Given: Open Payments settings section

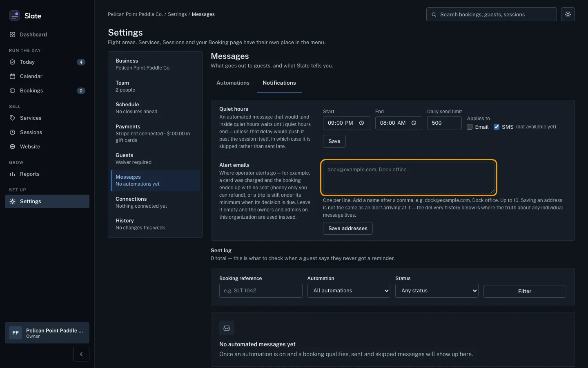Looking at the screenshot, I should [155, 133].
